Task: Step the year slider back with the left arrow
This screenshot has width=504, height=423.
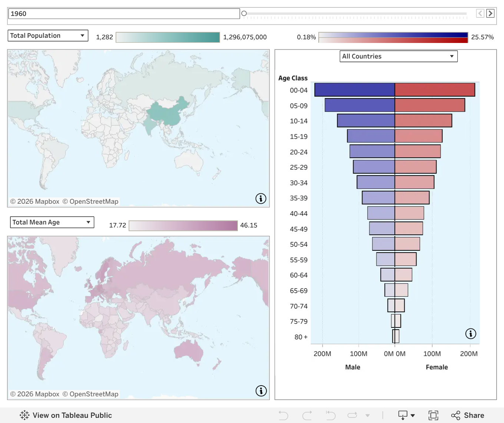Action: (480, 13)
